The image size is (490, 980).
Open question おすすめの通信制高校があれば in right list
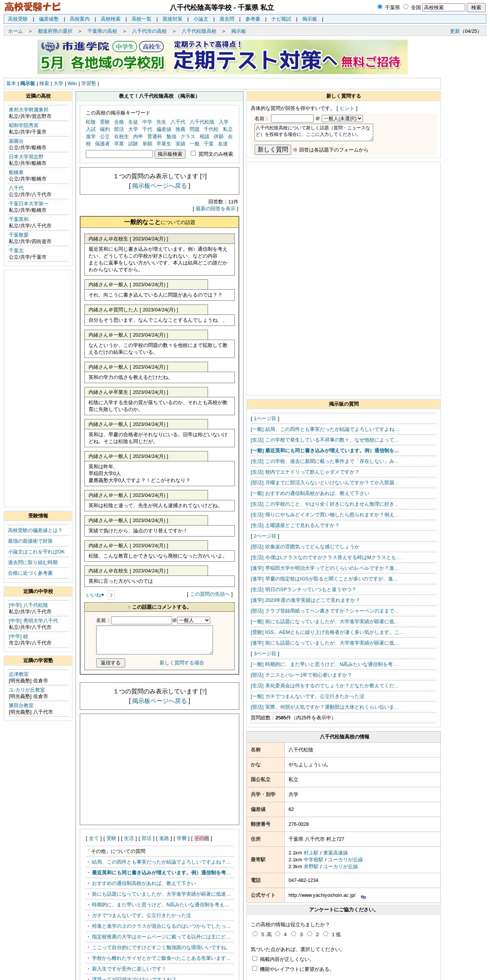coord(310,493)
